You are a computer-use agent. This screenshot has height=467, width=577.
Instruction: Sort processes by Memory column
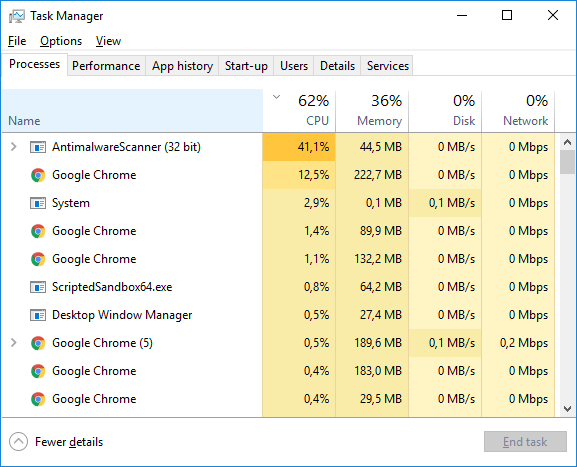pos(372,110)
